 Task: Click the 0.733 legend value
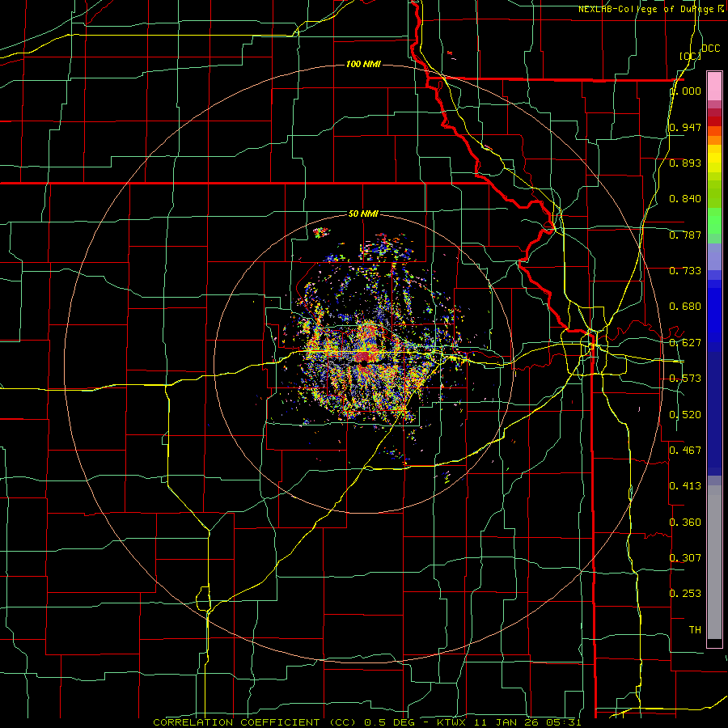(685, 271)
